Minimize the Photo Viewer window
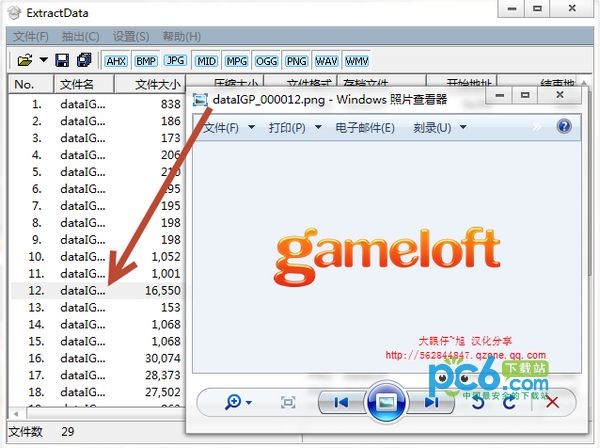The image size is (600, 448). click(x=500, y=95)
